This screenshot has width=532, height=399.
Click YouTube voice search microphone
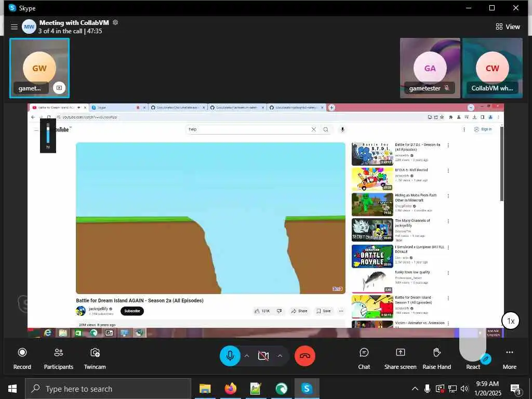point(342,129)
